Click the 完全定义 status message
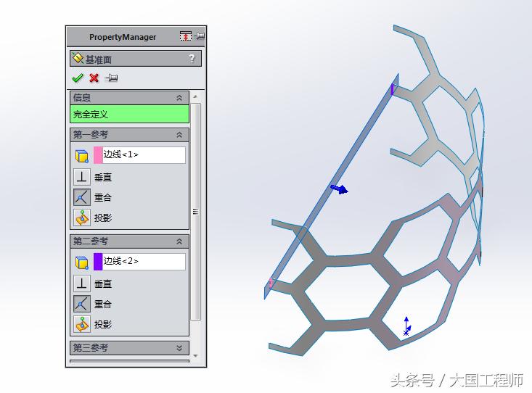Image resolution: width=532 pixels, height=393 pixels. (129, 114)
